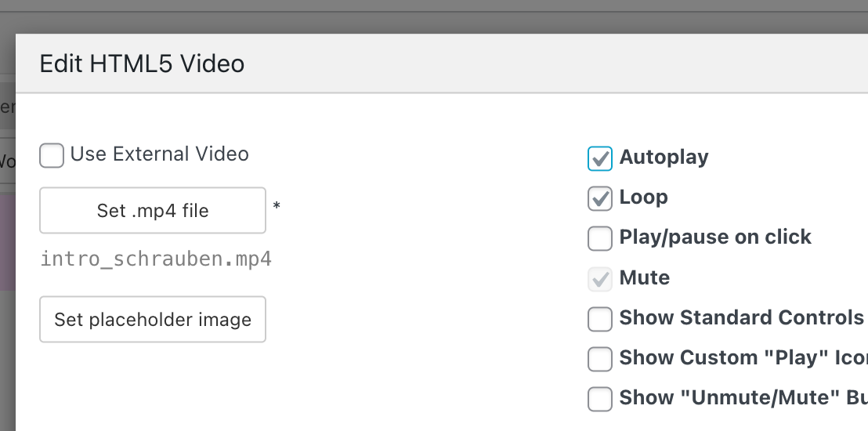Uncheck the Autoplay checkbox

(600, 158)
